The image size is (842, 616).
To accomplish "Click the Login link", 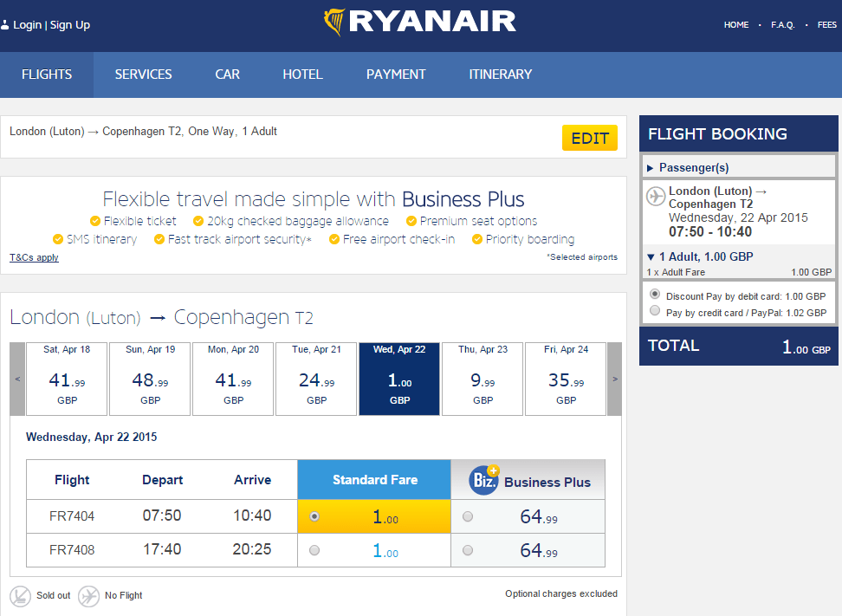I will coord(28,25).
